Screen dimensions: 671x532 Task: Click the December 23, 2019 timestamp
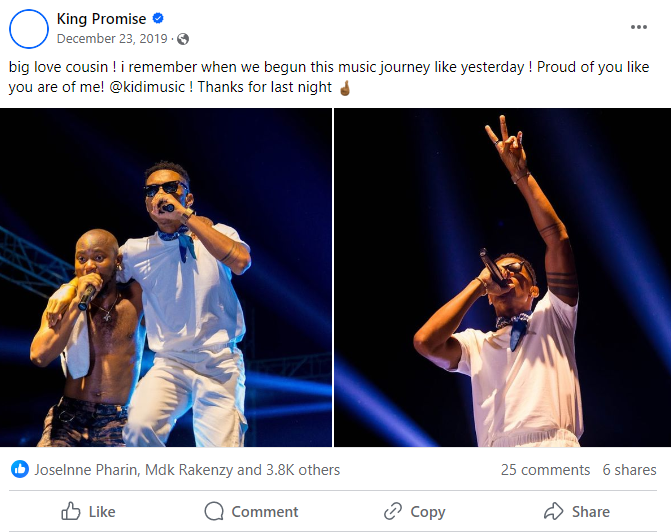point(112,39)
